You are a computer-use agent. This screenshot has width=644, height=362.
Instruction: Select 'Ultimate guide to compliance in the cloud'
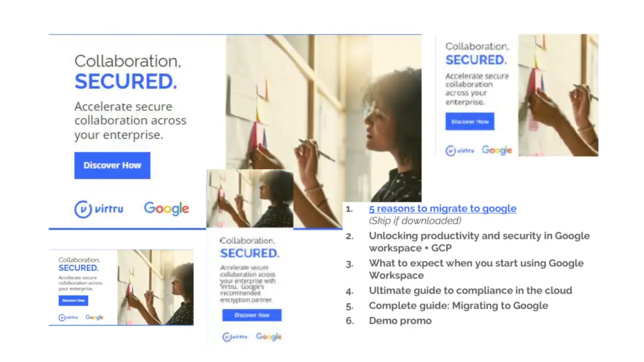click(x=470, y=290)
